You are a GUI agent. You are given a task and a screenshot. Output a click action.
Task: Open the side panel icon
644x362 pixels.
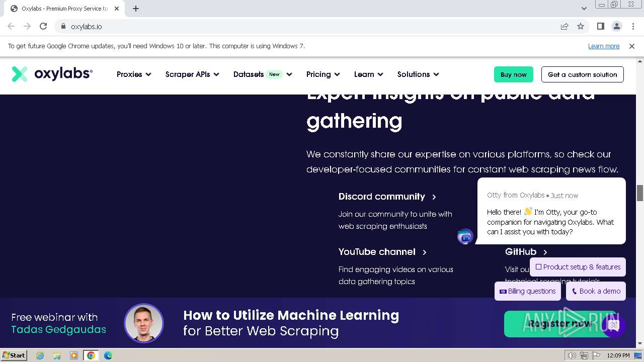(x=600, y=26)
